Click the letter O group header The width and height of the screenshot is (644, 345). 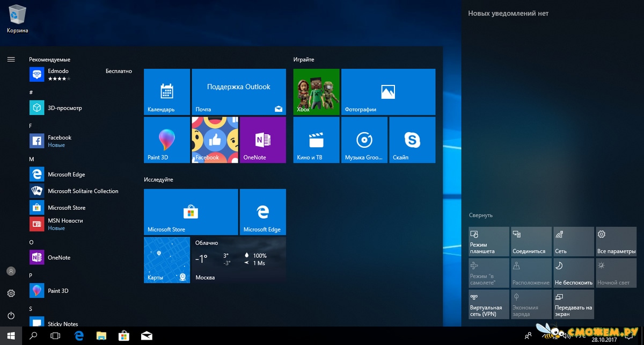click(x=31, y=242)
